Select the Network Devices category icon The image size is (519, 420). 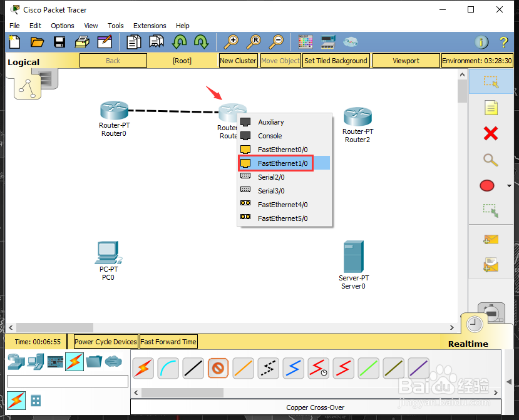(x=16, y=362)
